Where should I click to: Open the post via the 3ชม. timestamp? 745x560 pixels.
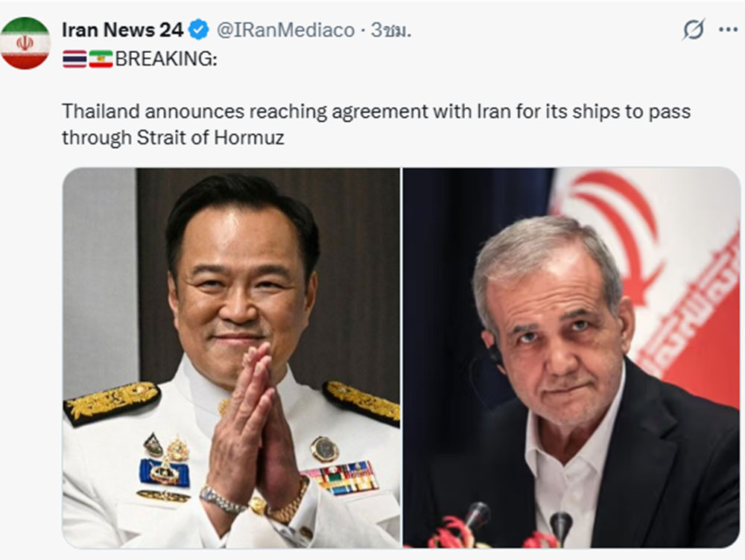coord(390,30)
